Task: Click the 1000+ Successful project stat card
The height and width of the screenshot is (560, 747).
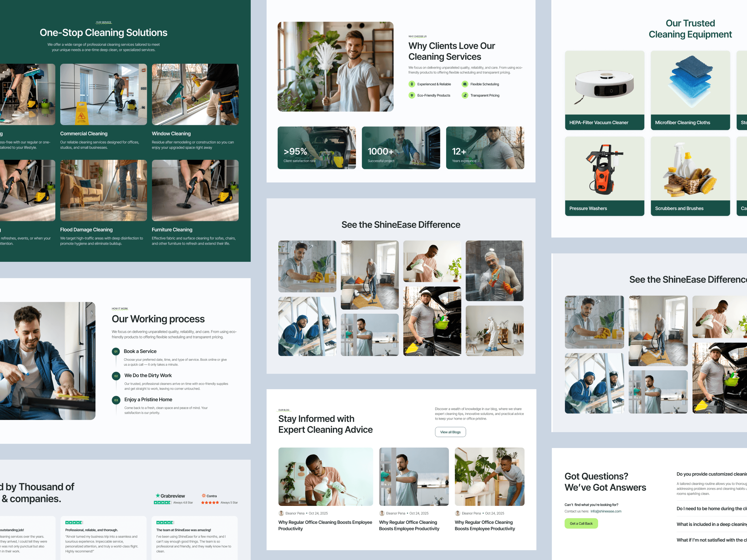Action: 401,148
